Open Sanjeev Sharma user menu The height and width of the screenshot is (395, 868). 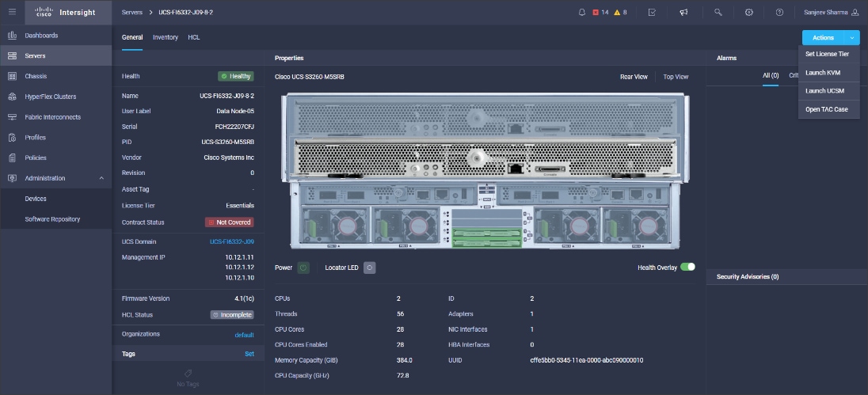click(x=832, y=12)
